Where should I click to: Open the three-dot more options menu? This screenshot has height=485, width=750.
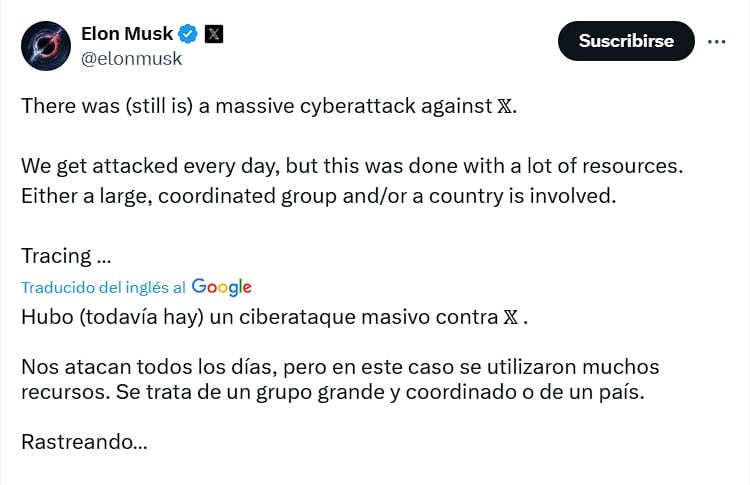tap(716, 42)
